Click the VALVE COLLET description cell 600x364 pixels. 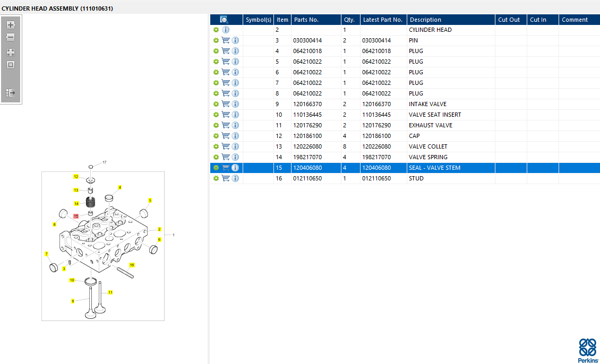(x=451, y=146)
